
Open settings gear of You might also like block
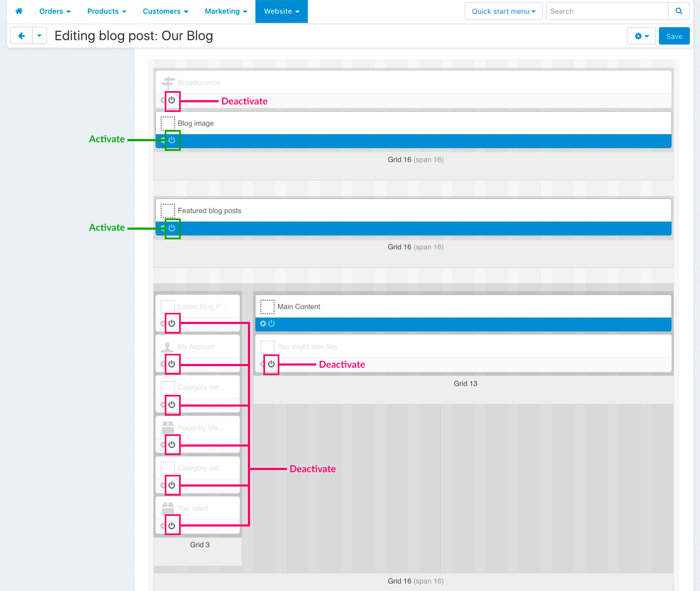[262, 364]
